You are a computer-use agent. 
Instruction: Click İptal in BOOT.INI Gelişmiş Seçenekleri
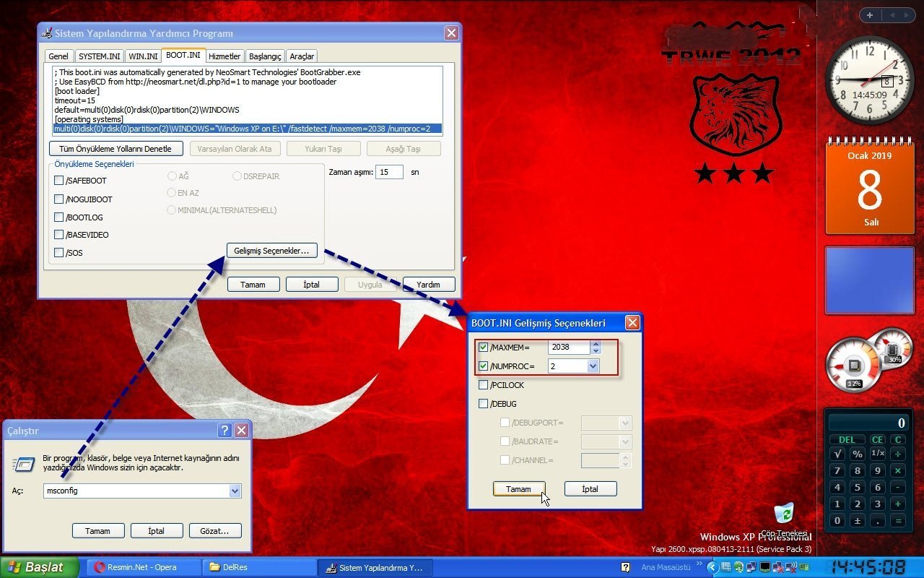coord(590,489)
